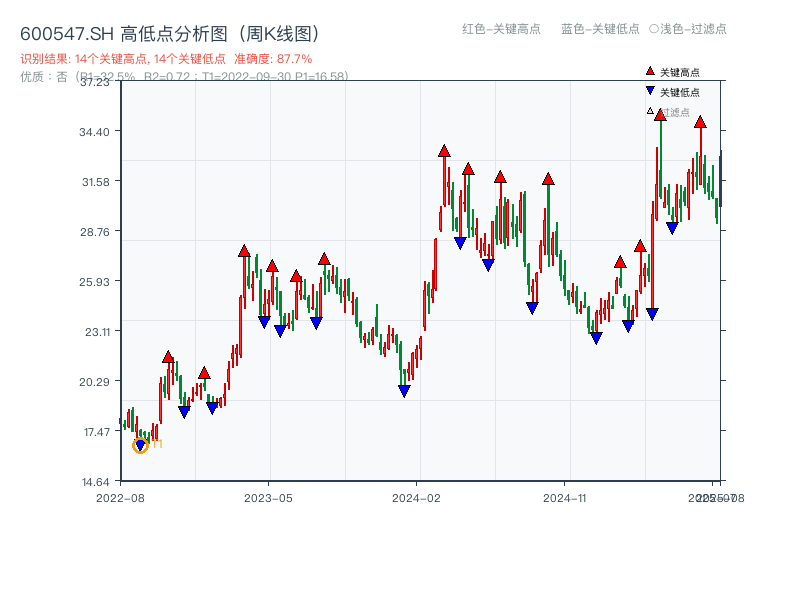The height and width of the screenshot is (600, 800).
Task: Click the gray 优质：否 info line
Action: (184, 77)
